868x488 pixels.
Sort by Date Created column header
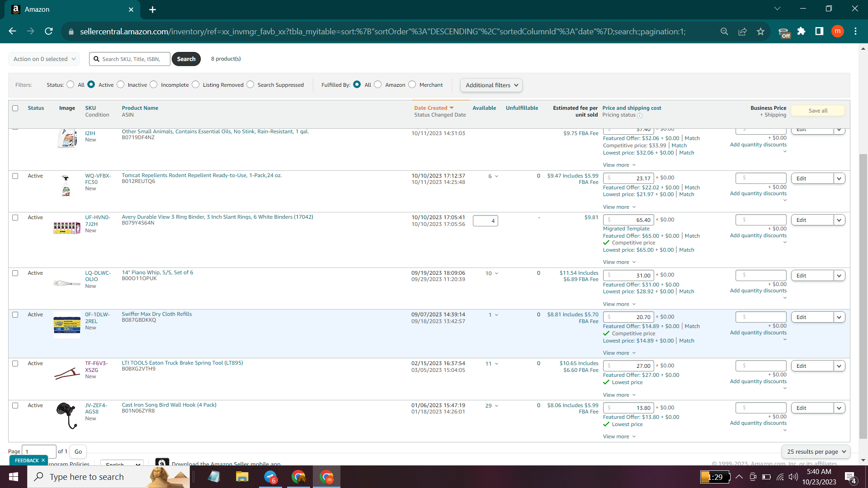tap(434, 108)
